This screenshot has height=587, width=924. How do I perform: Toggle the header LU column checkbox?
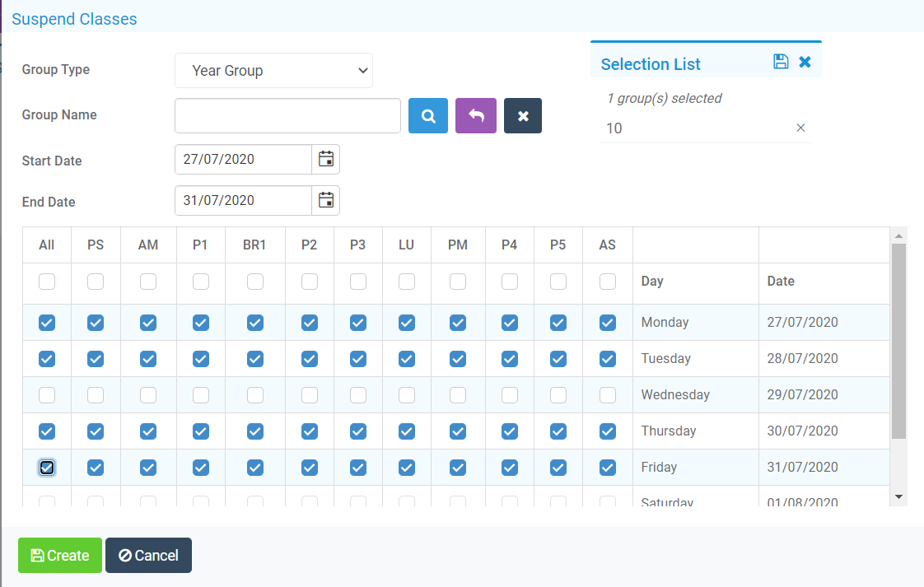point(407,282)
